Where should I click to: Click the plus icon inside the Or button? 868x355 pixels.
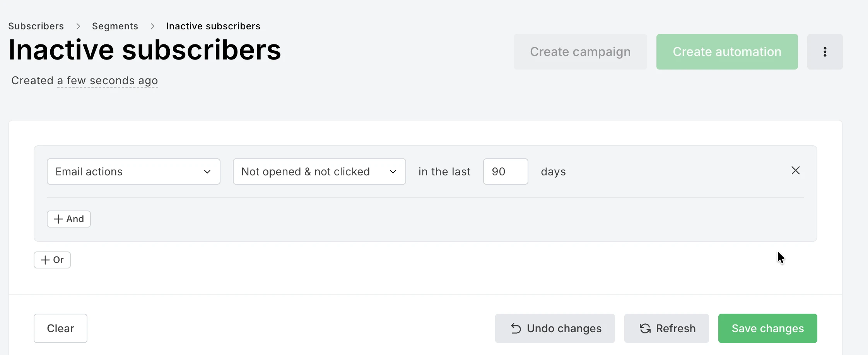pyautogui.click(x=44, y=260)
